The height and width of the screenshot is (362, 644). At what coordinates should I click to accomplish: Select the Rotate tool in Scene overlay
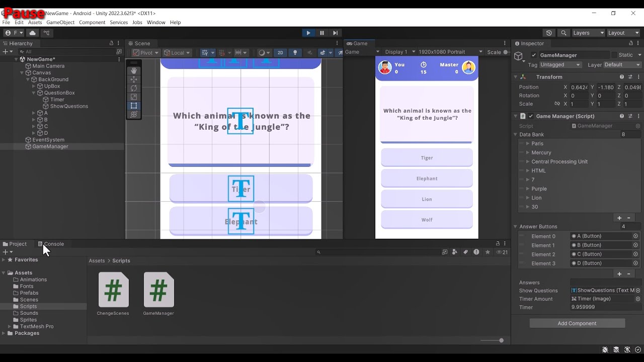click(x=134, y=88)
